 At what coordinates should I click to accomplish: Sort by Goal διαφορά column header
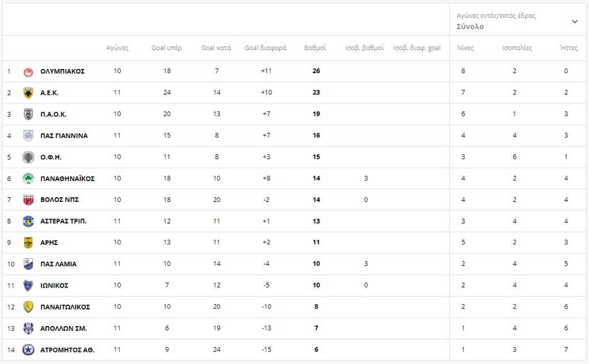265,48
